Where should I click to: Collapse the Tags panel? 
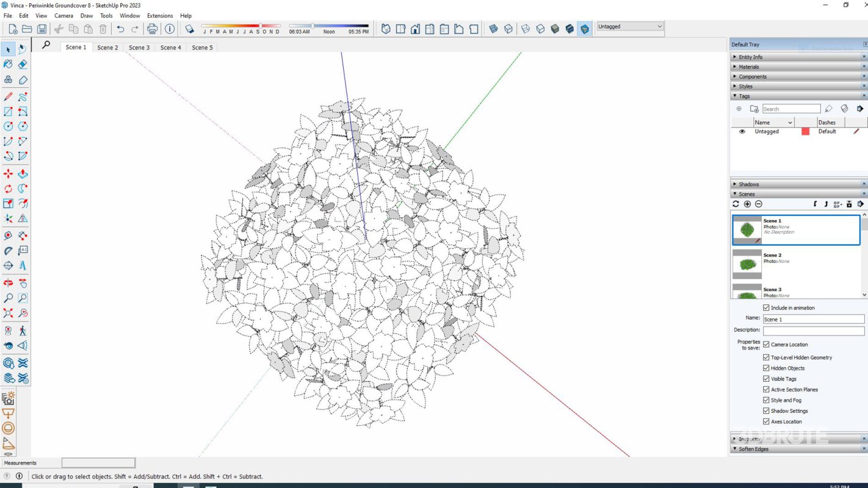[744, 96]
